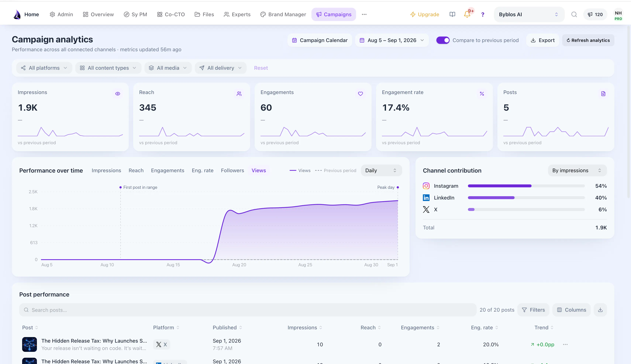
Task: Open the search magnifier in top bar
Action: 574,15
